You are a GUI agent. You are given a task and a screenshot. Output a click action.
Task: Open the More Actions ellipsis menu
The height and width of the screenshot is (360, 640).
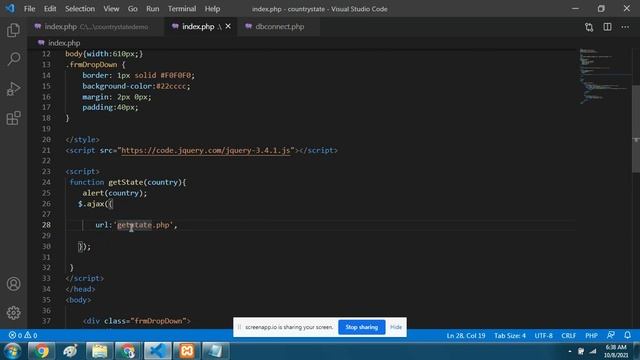[x=625, y=27]
